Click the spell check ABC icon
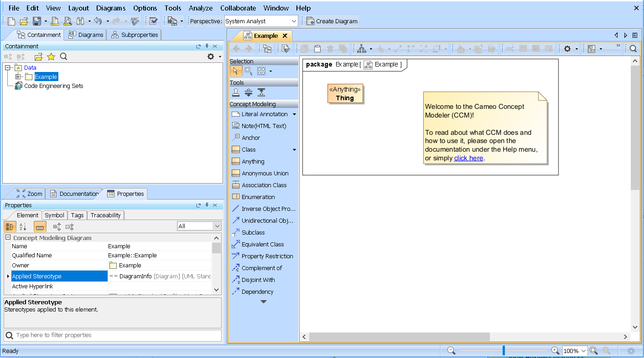644x358 pixels. point(135,21)
